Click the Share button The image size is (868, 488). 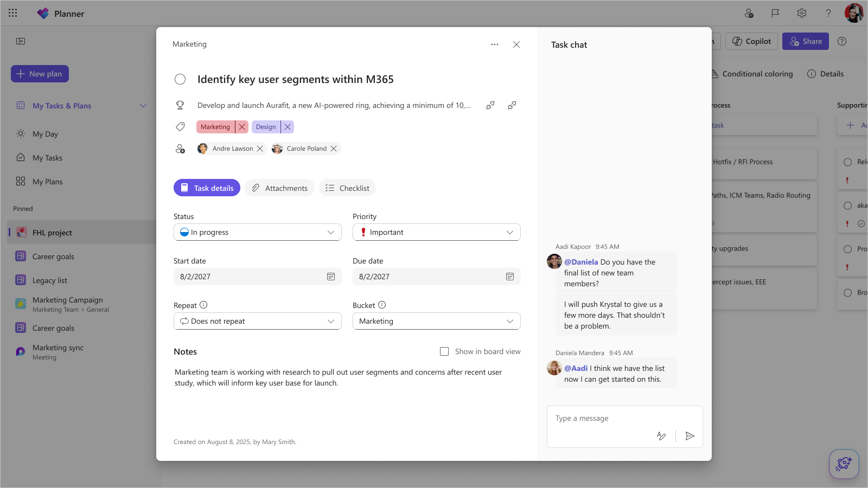tap(806, 41)
